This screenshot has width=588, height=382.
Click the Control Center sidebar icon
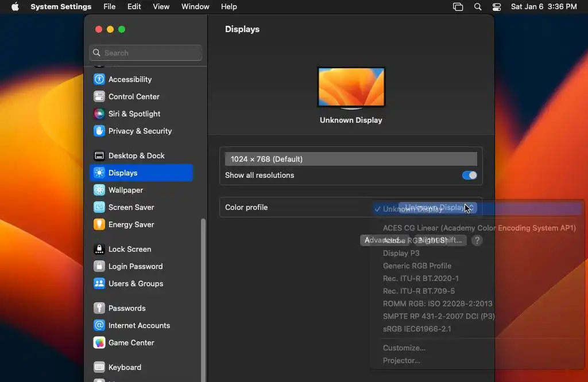point(99,96)
